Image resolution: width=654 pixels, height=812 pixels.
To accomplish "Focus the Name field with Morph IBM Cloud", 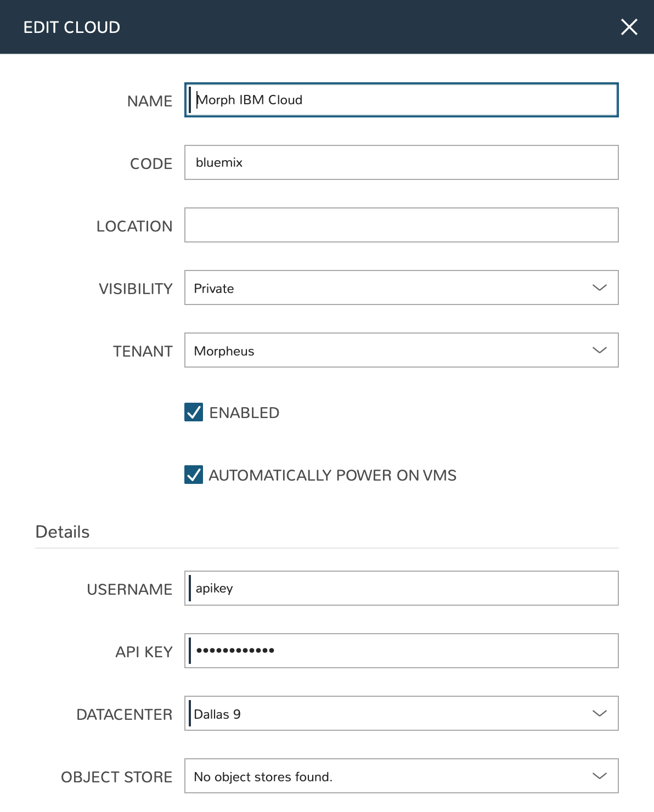I will pos(401,100).
